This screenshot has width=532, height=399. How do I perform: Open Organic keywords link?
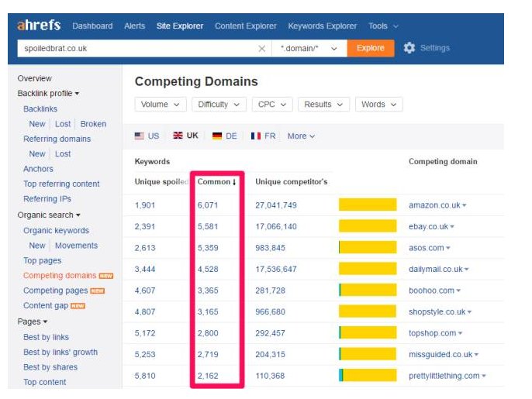coord(56,231)
